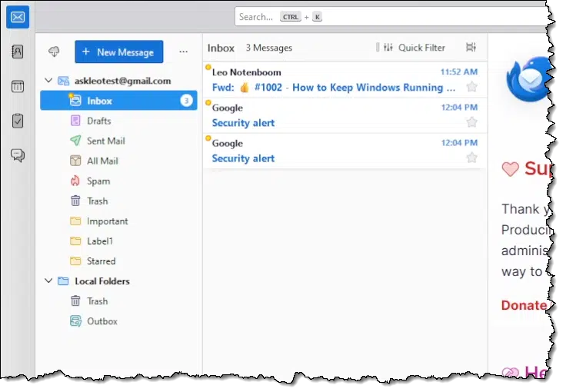Click the Inbox unread count badge
The width and height of the screenshot is (566, 392).
186,101
